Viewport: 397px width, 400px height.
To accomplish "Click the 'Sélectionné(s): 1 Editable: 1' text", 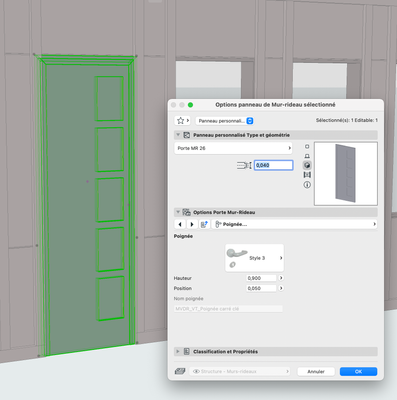I will (x=347, y=120).
